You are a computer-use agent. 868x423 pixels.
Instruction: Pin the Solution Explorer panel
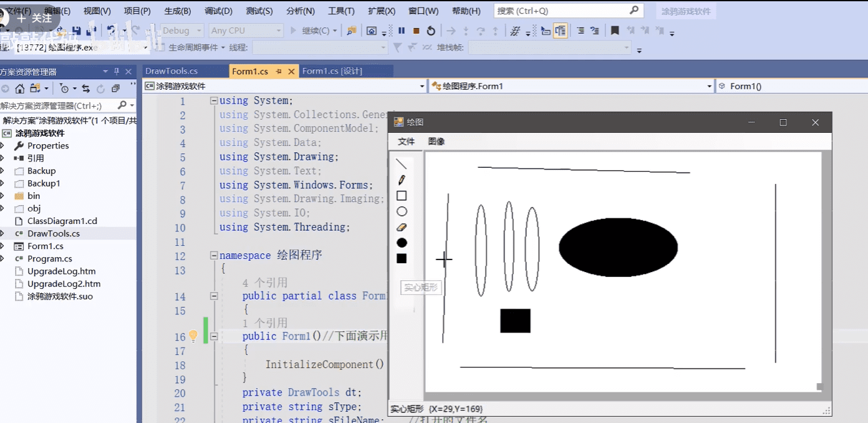click(x=117, y=72)
